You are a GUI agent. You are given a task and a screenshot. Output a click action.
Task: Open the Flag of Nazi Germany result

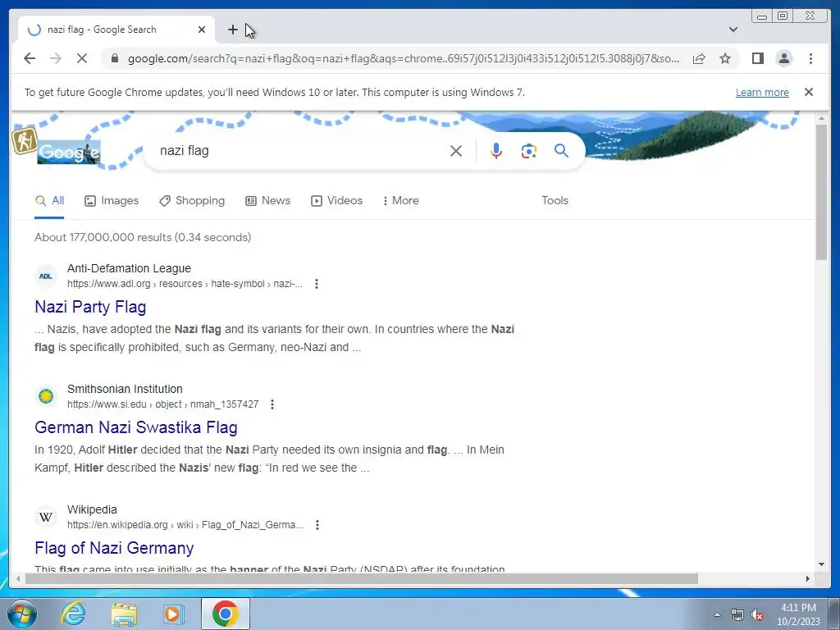[114, 548]
